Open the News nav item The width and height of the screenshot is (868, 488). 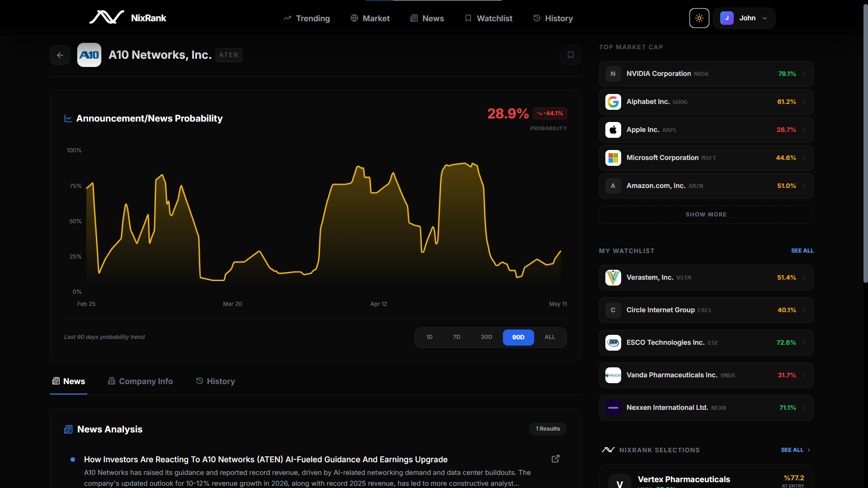click(427, 19)
